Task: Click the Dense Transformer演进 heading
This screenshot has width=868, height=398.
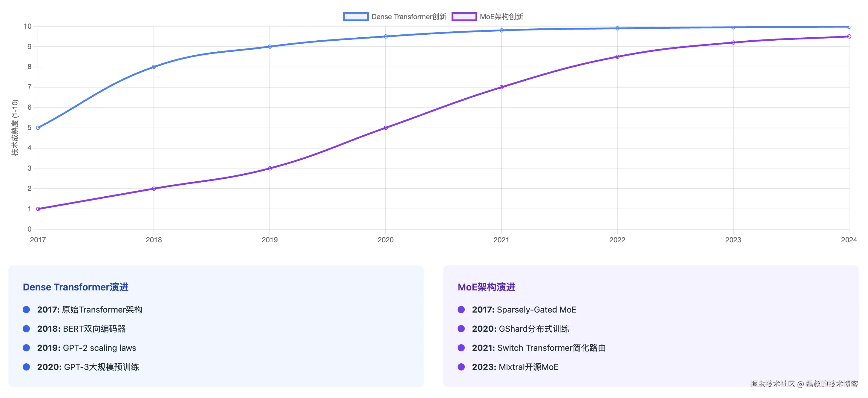Action: pos(76,287)
